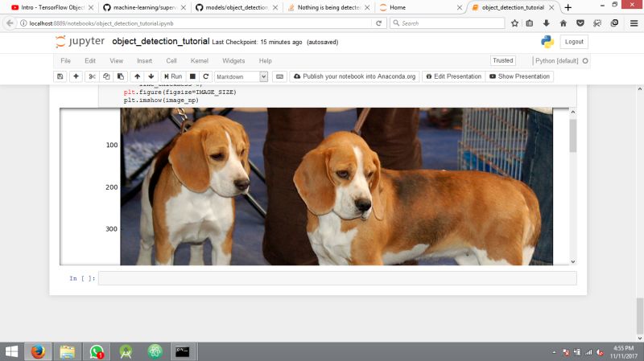Click the kernel idle indicator circle
This screenshot has height=361, width=644.
pos(585,61)
